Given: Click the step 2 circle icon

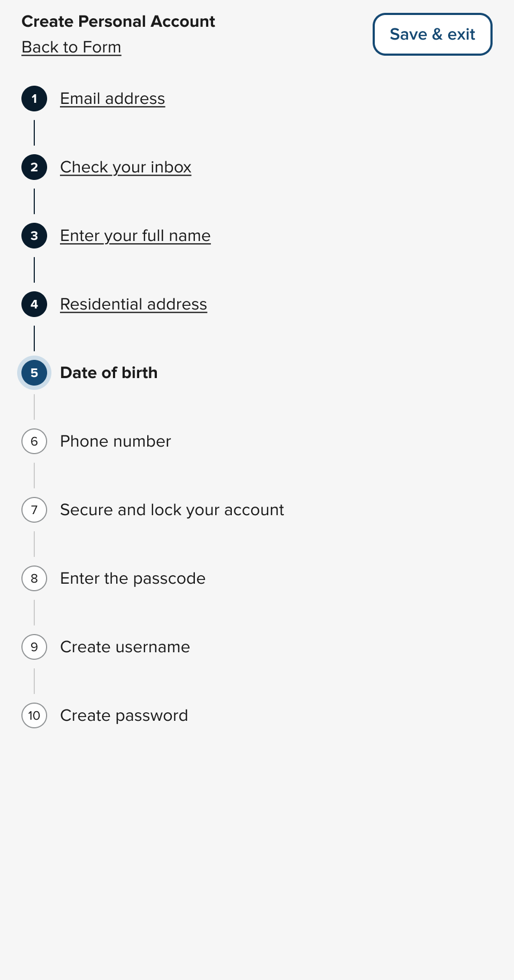Looking at the screenshot, I should tap(34, 167).
